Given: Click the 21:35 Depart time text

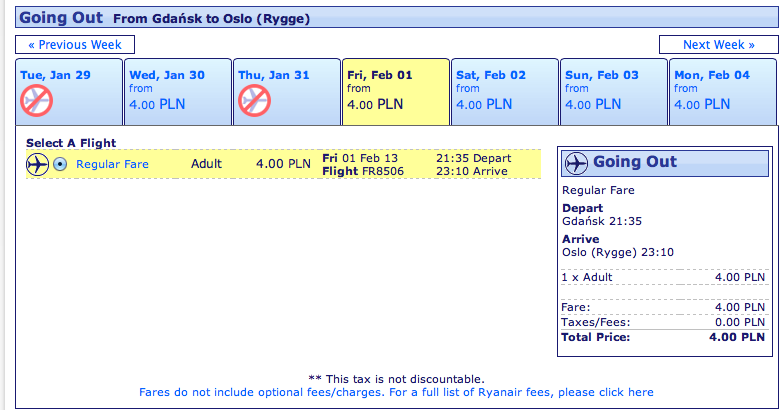Looking at the screenshot, I should point(473,158).
